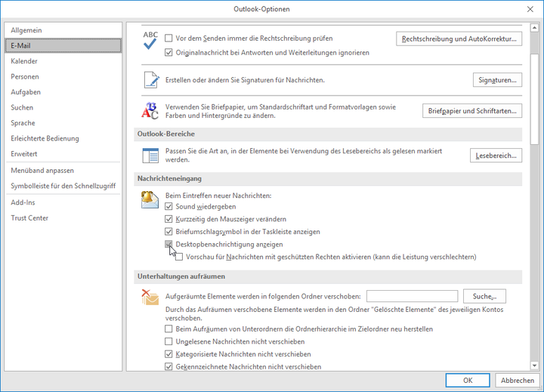Click the scrollbar down arrow
Image resolution: width=544 pixels, height=392 pixels.
tap(534, 366)
